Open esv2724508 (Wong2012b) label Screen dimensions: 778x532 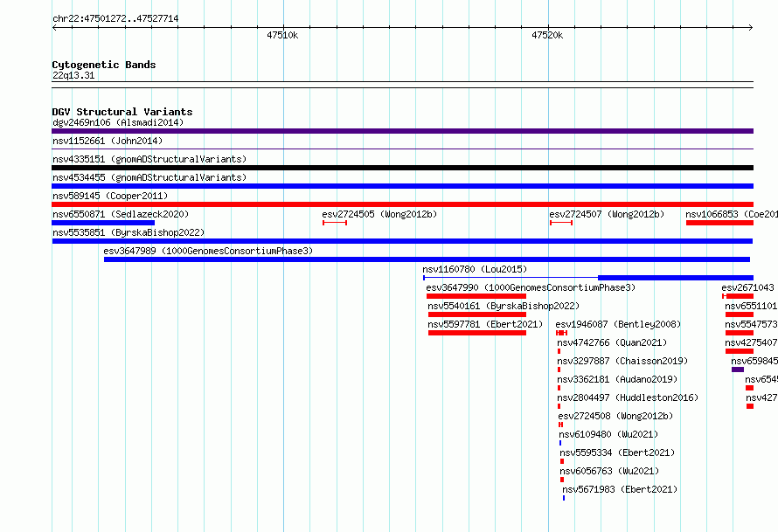tap(615, 416)
